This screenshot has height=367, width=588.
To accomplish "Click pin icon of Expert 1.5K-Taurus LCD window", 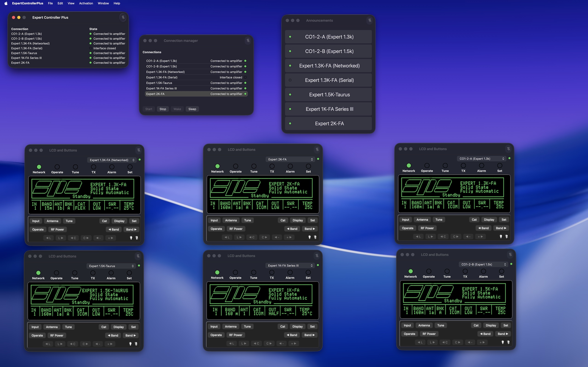I will point(138,256).
